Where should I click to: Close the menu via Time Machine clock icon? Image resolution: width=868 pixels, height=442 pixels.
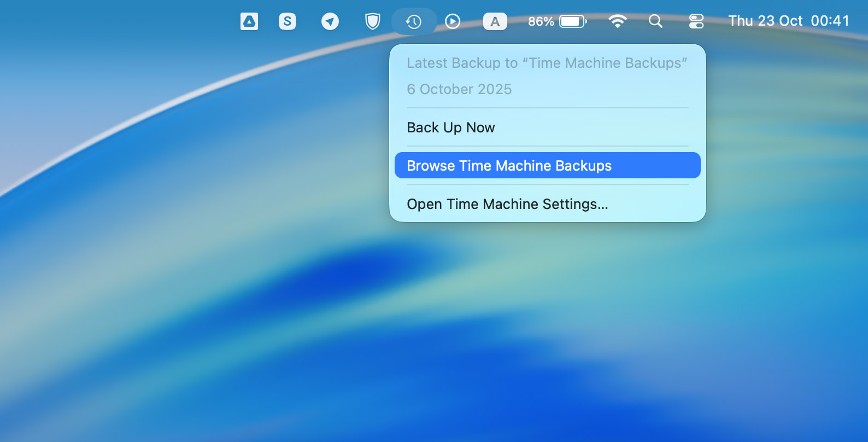point(414,21)
